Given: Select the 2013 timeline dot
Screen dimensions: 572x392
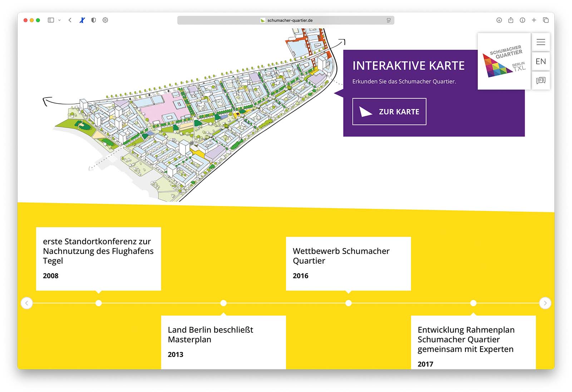Looking at the screenshot, I should 223,303.
